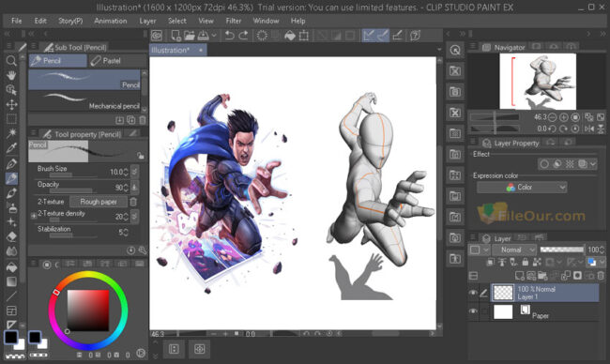This screenshot has height=364, width=610.
Task: Click the Brush Size value field
Action: point(115,172)
